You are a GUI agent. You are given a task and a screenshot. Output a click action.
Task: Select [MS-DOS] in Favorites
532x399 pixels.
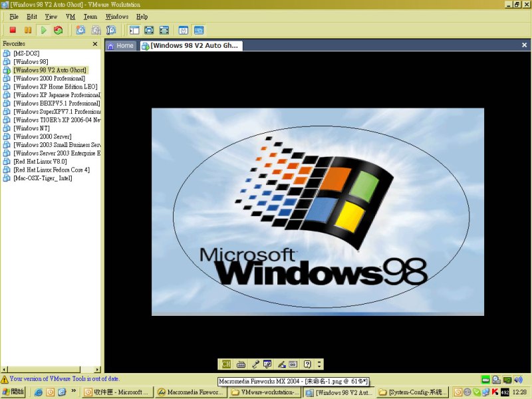tap(27, 53)
